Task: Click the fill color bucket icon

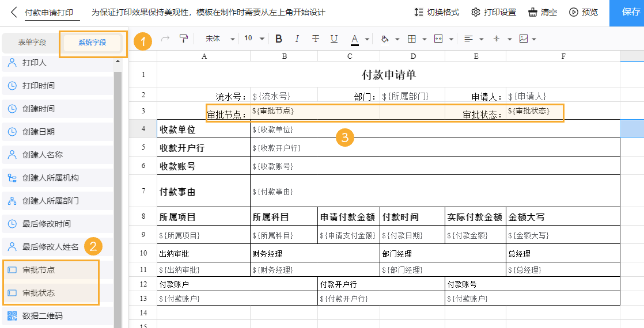Action: click(x=385, y=39)
